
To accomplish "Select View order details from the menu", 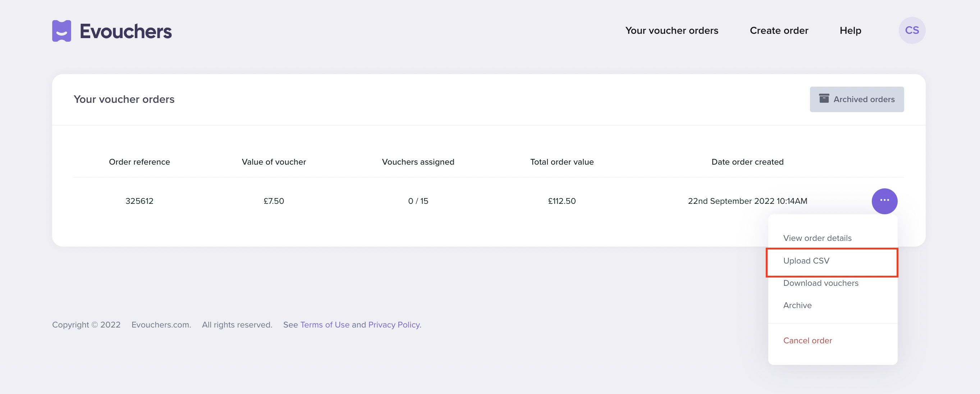I will click(x=817, y=238).
